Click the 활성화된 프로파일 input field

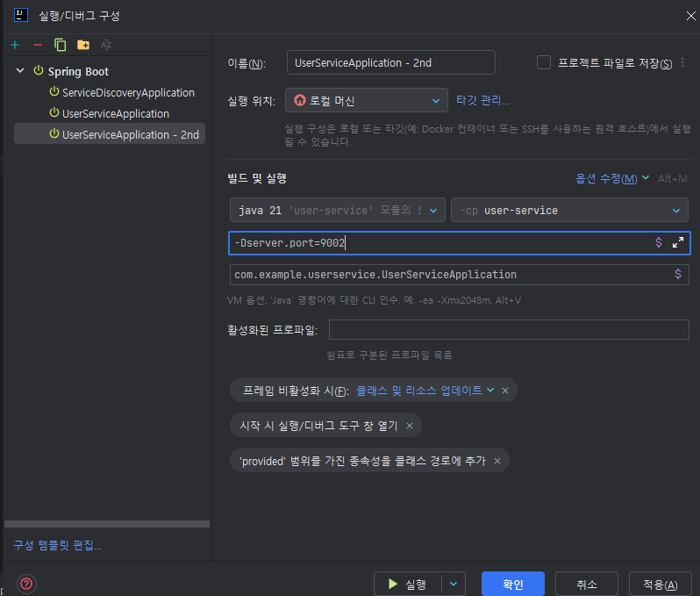[509, 330]
